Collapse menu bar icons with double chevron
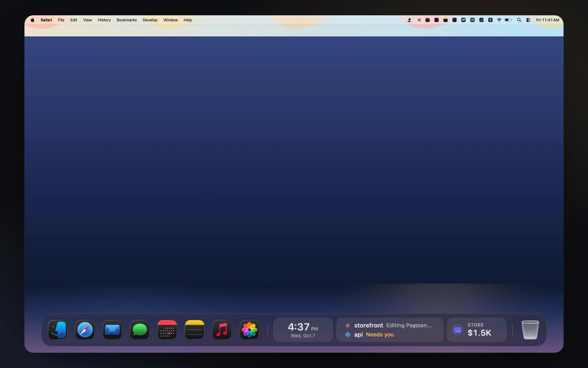This screenshot has width=588, height=368. coord(419,20)
